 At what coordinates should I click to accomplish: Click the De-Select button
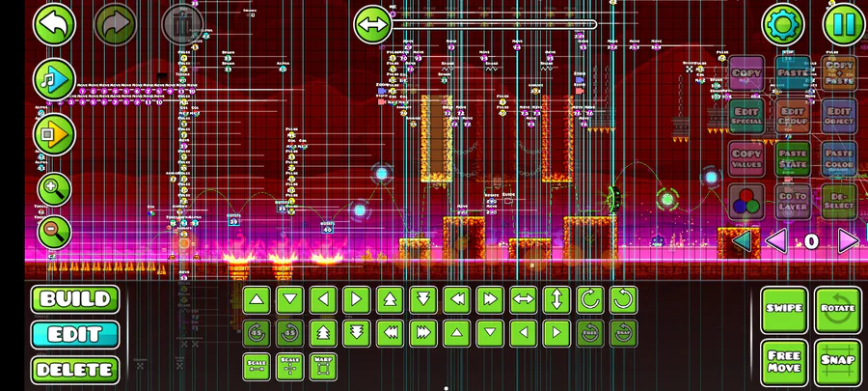click(839, 202)
